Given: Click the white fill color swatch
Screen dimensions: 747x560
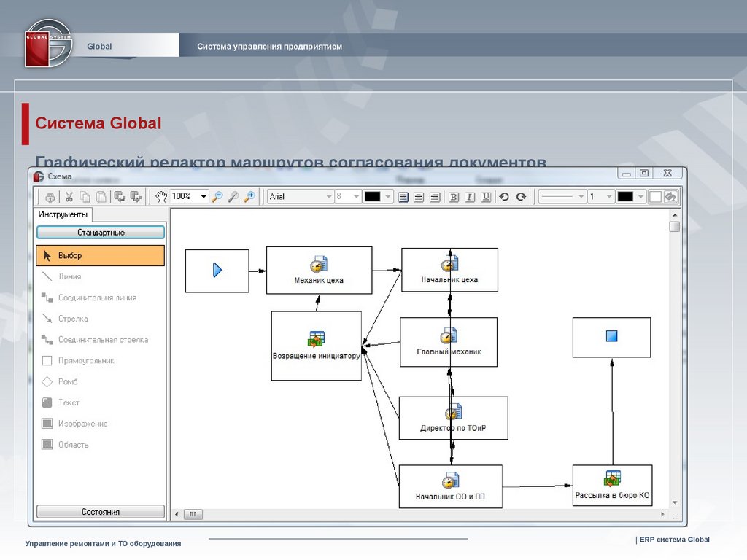Looking at the screenshot, I should tap(655, 197).
